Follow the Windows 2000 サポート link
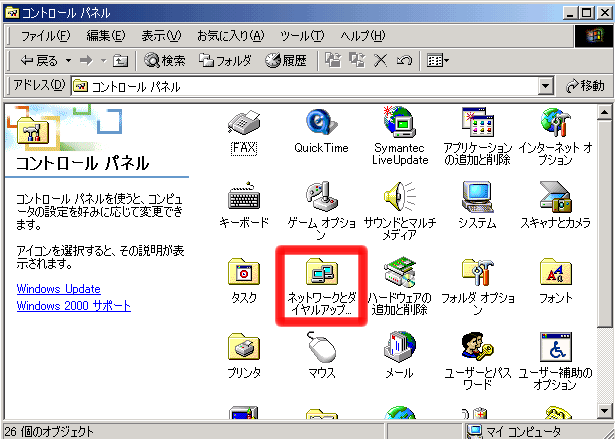615x439 pixels. click(74, 306)
